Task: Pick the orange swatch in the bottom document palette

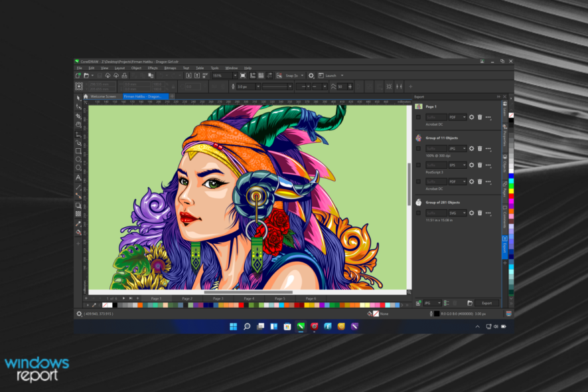Action: click(x=140, y=305)
